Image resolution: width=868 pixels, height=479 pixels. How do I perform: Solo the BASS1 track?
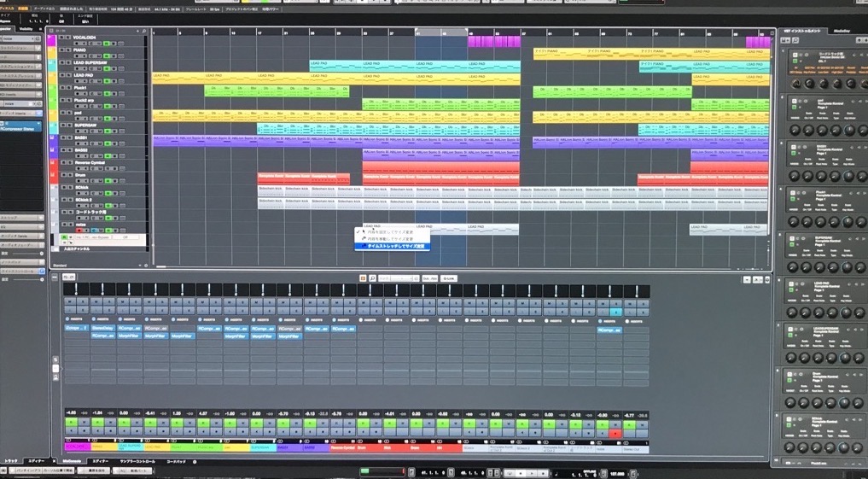click(x=68, y=137)
